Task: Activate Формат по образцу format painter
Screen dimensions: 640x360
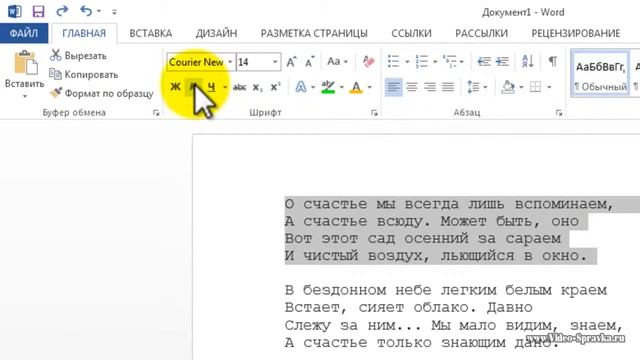Action: click(102, 93)
